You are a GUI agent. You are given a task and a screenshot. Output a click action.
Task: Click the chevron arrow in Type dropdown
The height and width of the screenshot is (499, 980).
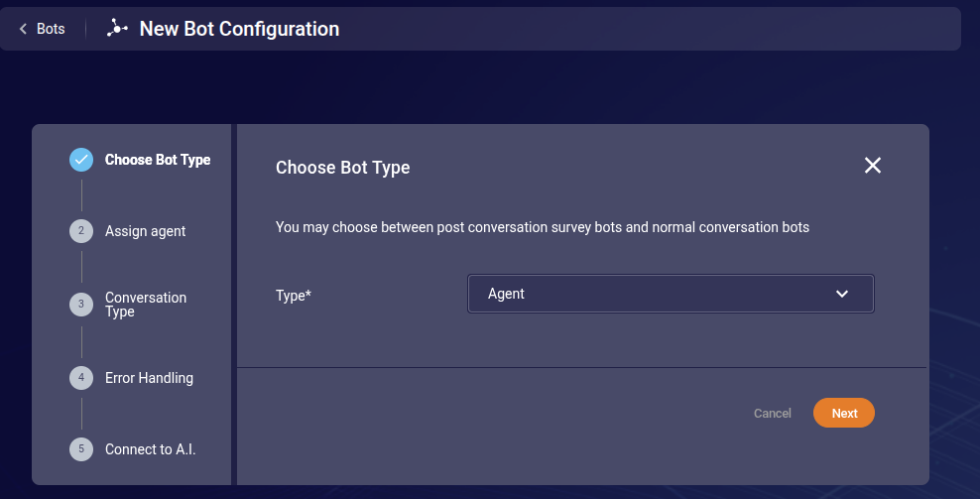click(842, 294)
